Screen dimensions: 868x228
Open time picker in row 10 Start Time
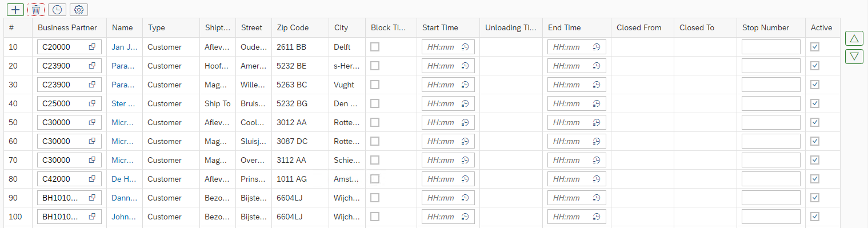465,47
